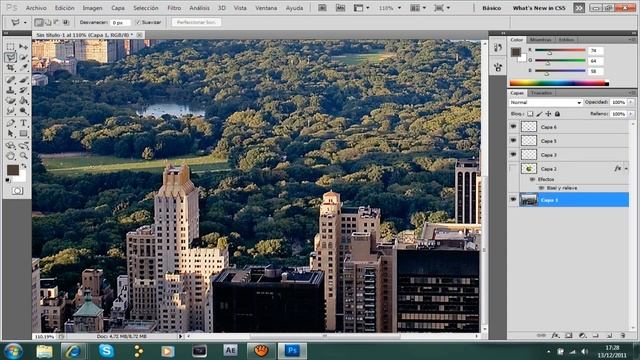
Task: Hide the Capa 3 layer
Action: (513, 155)
